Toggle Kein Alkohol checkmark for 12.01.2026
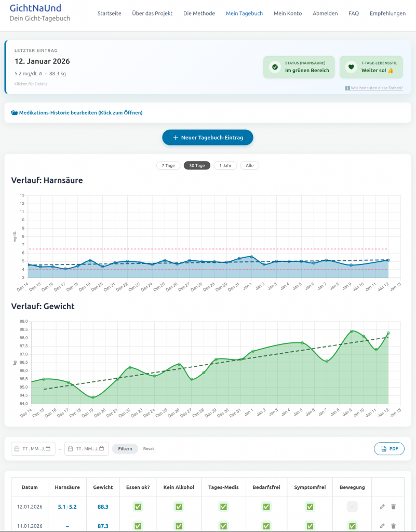 pos(179,507)
